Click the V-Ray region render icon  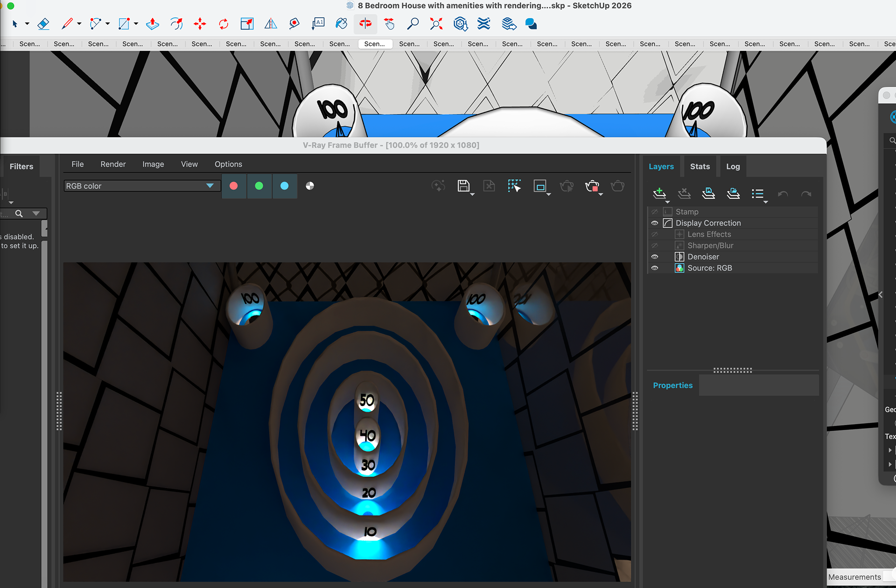pyautogui.click(x=540, y=186)
